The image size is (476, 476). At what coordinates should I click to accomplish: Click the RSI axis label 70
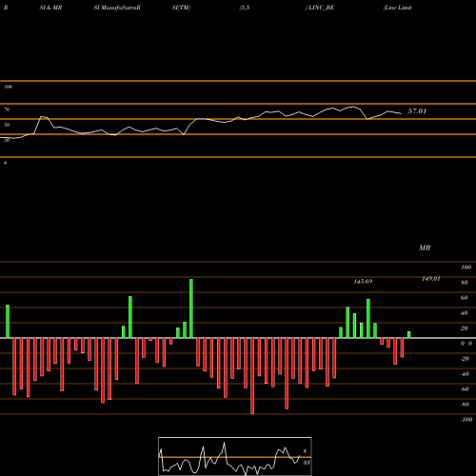pos(7,109)
